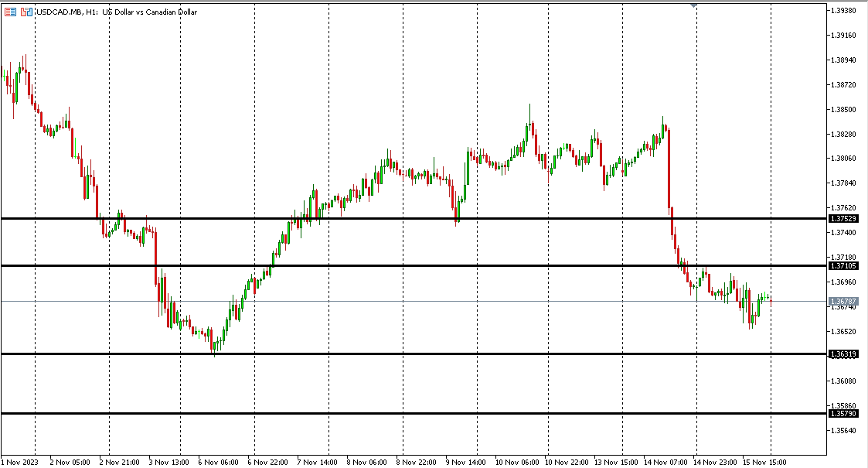
Task: Click time label 8 Nov 22:00
Action: click(x=417, y=463)
